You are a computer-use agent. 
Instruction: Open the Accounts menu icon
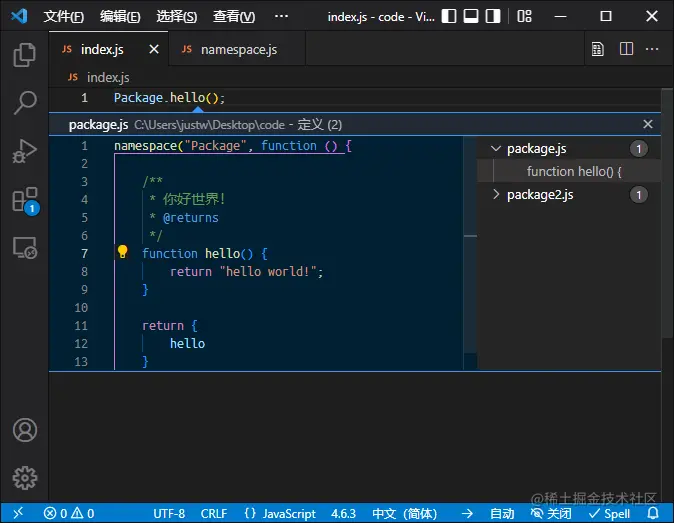tap(25, 430)
